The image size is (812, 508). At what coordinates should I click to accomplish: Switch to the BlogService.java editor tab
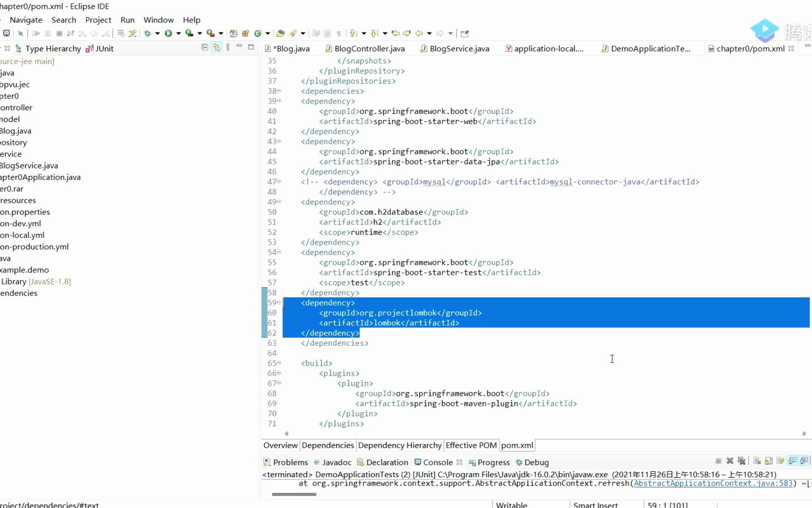click(x=454, y=48)
